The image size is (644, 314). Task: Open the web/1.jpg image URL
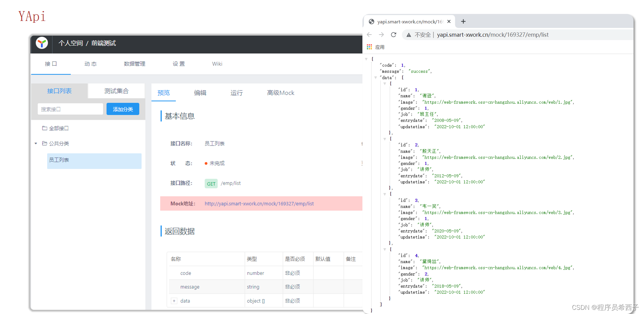(x=497, y=102)
